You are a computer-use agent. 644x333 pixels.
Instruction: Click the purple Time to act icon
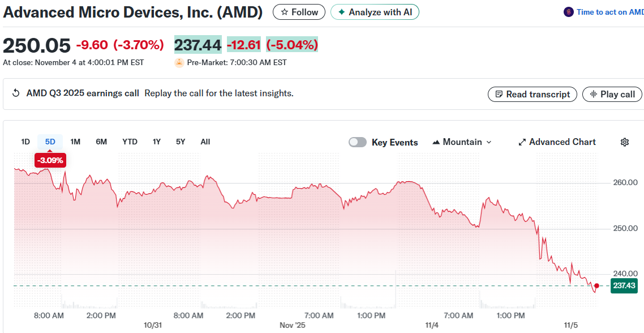(x=568, y=12)
